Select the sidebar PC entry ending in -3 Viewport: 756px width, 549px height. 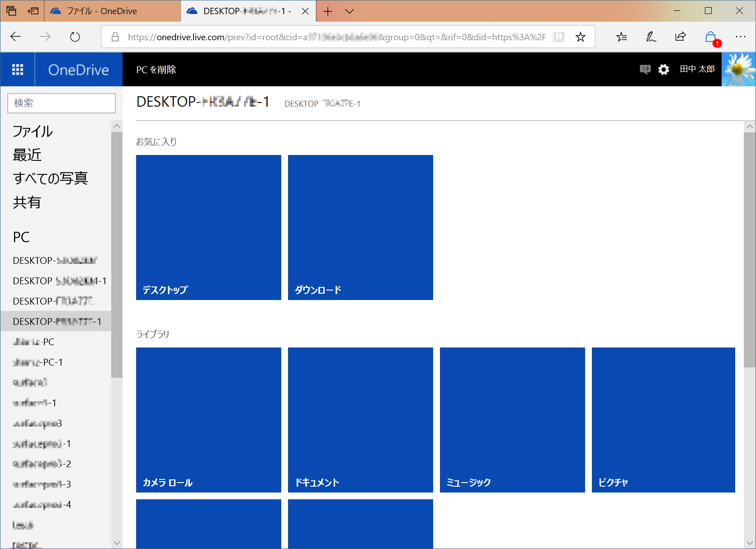pos(56,484)
